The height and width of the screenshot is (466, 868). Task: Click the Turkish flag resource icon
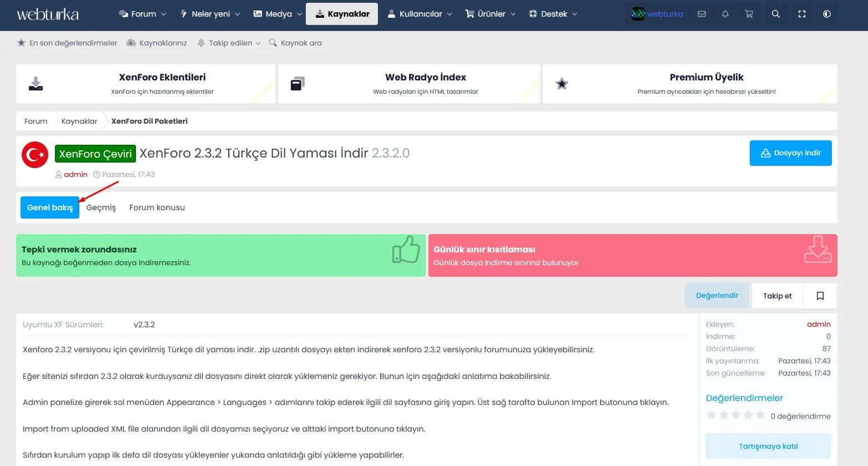[35, 155]
